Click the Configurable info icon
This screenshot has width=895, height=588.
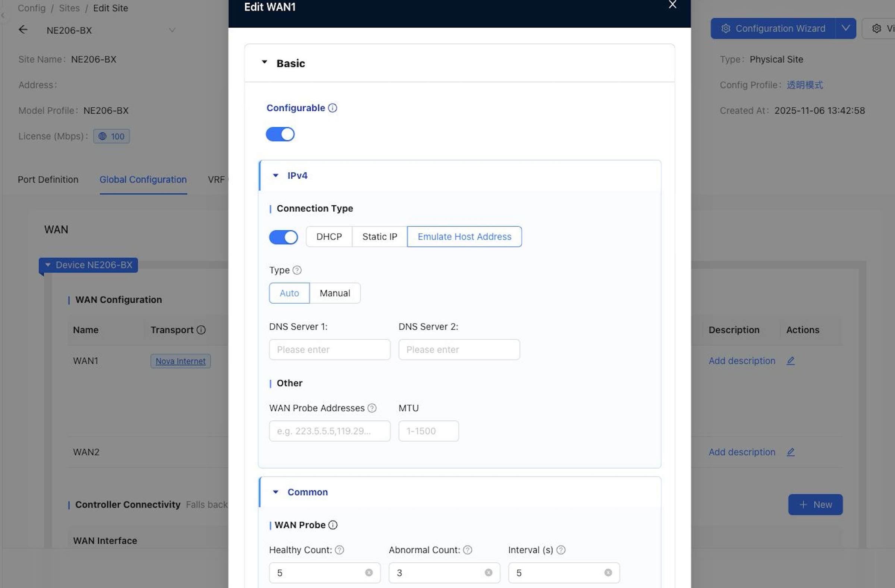(332, 108)
